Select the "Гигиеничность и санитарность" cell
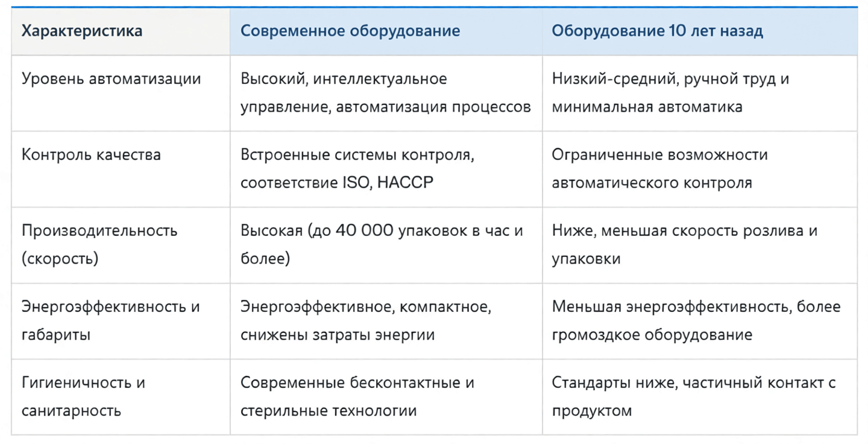The height and width of the screenshot is (444, 868). click(x=83, y=396)
